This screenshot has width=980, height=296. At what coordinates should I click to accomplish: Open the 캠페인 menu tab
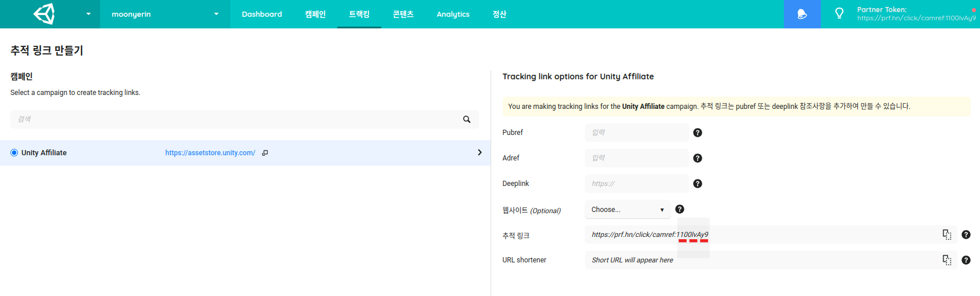(315, 14)
